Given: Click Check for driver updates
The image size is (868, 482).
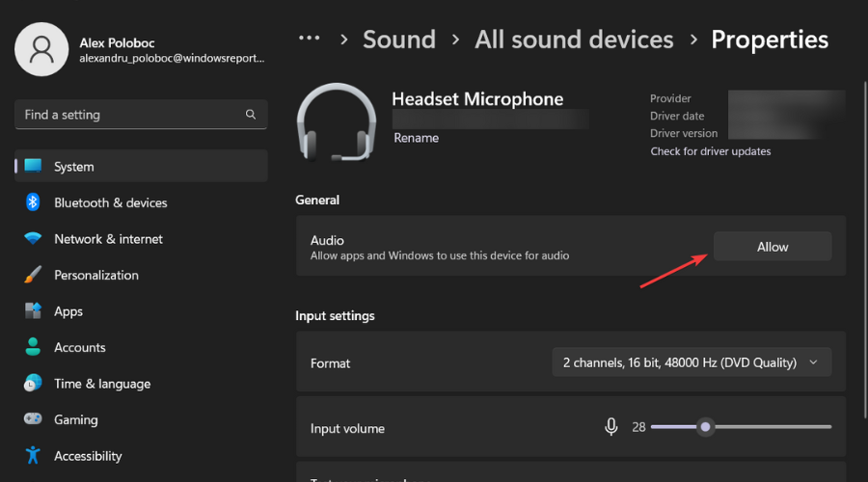Looking at the screenshot, I should [x=711, y=151].
